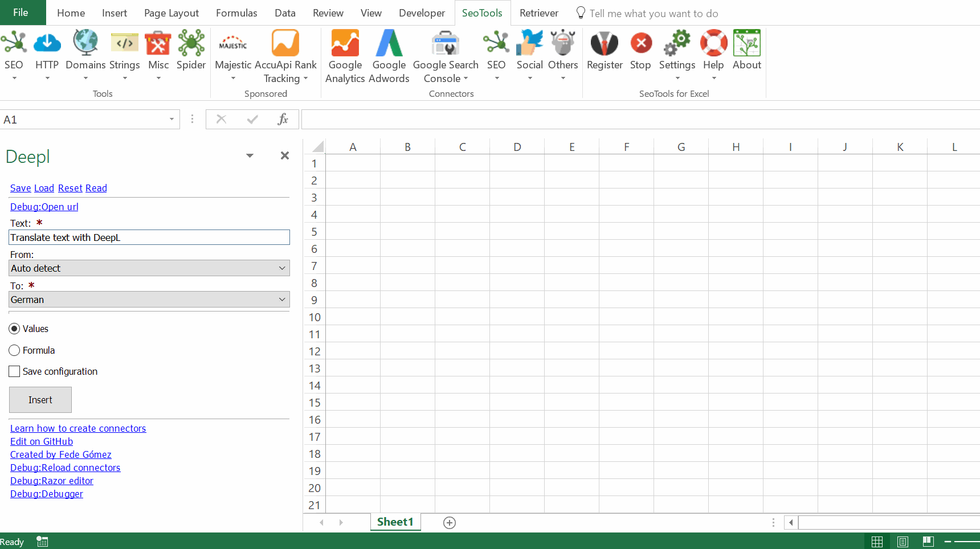The image size is (980, 549).
Task: Click the Register icon
Action: (605, 43)
